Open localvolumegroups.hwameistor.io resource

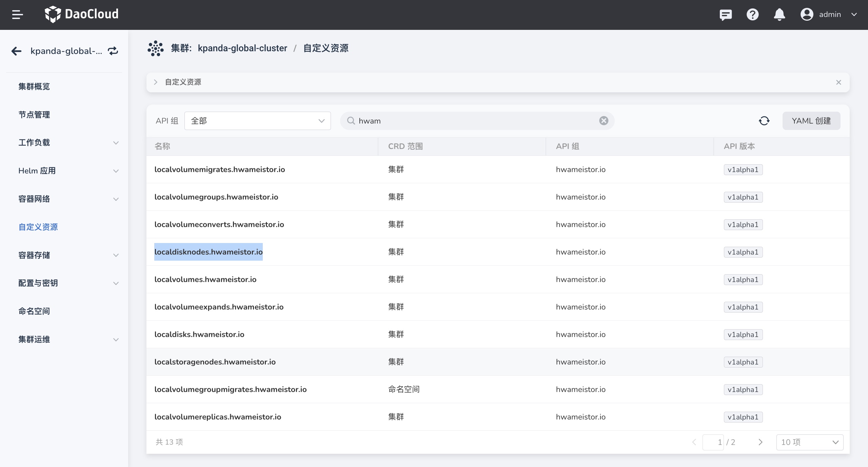[x=216, y=197]
